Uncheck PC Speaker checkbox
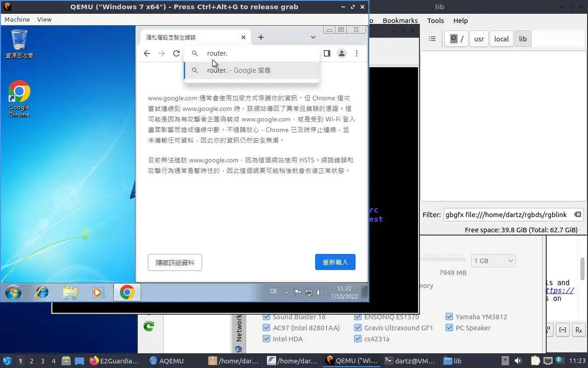The width and height of the screenshot is (588, 368). point(449,328)
